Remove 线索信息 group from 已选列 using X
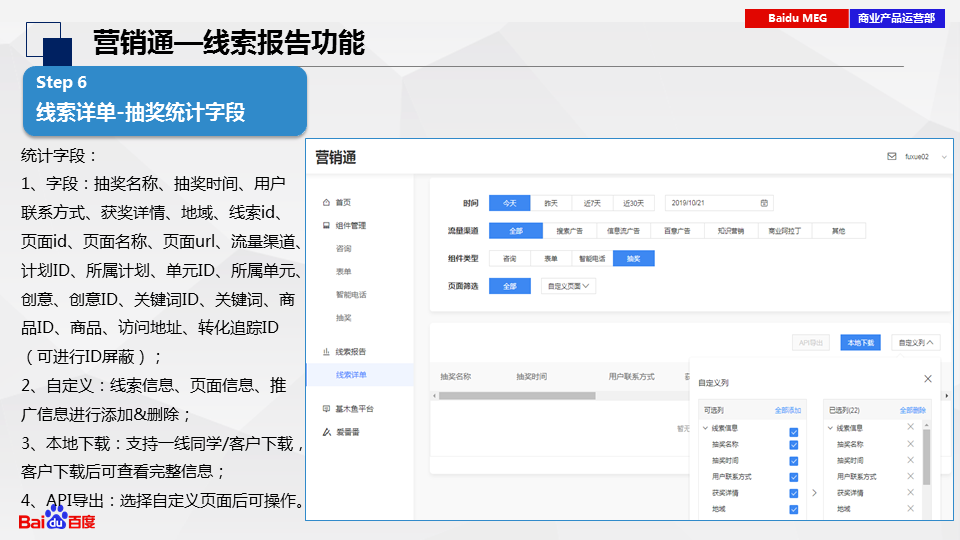Viewport: 960px width, 540px height. (x=910, y=427)
